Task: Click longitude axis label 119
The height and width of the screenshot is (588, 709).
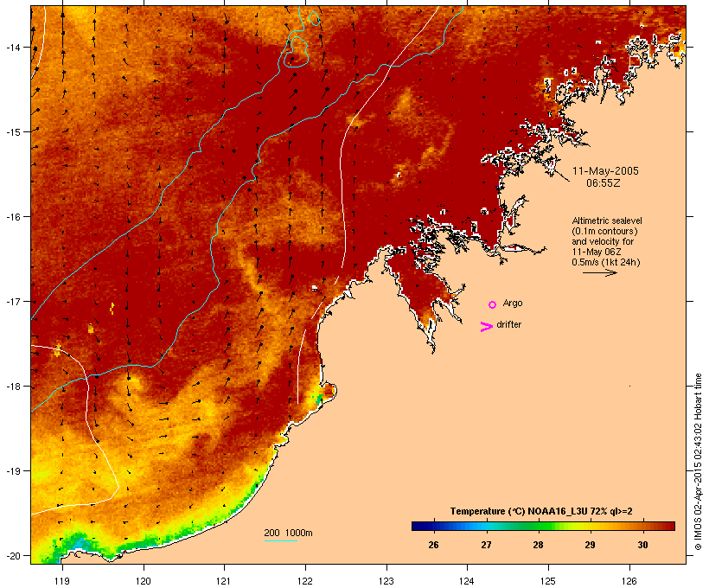Action: point(62,581)
